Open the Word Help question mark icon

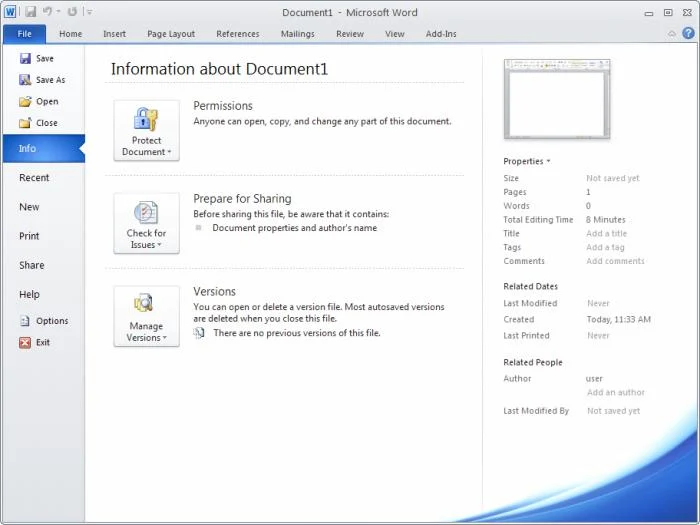(x=688, y=33)
